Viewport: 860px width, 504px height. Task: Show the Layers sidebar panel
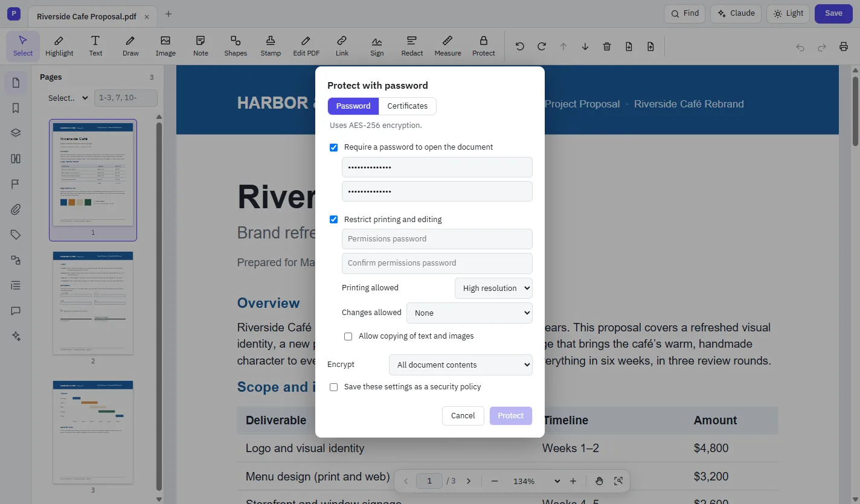point(16,133)
